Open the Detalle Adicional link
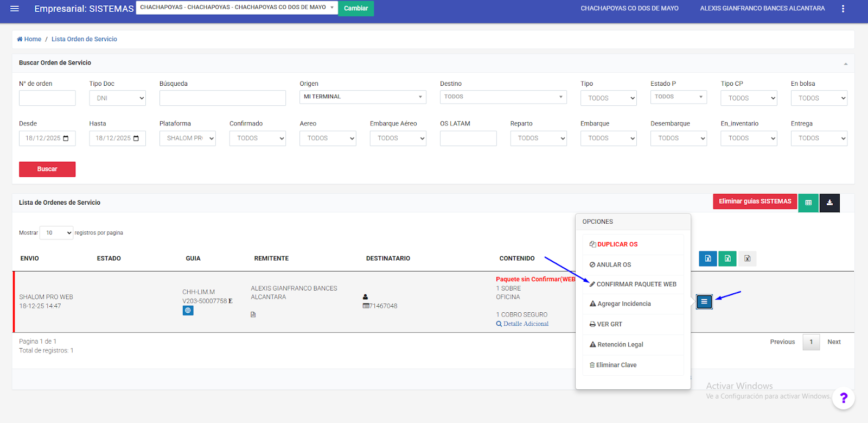868x423 pixels. (x=525, y=324)
